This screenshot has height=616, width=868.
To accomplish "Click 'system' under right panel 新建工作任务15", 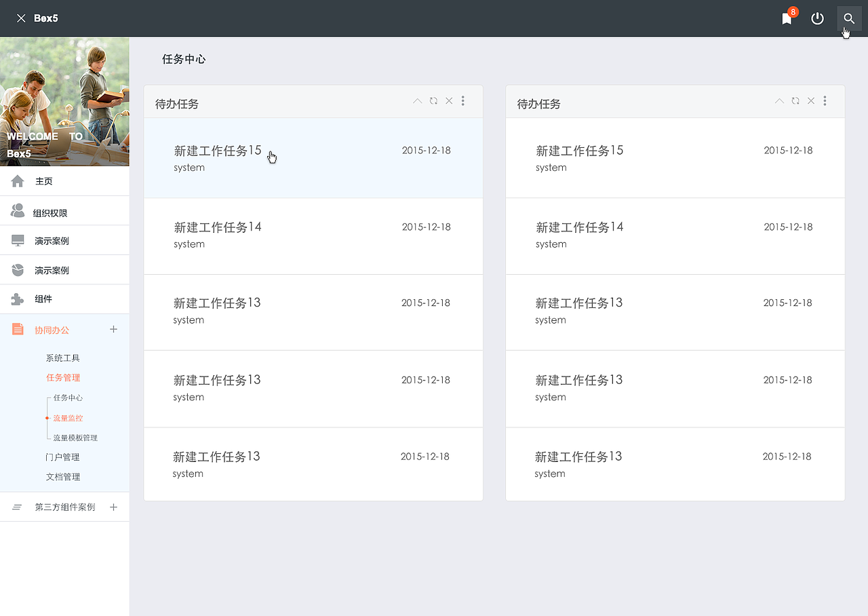I will (551, 168).
